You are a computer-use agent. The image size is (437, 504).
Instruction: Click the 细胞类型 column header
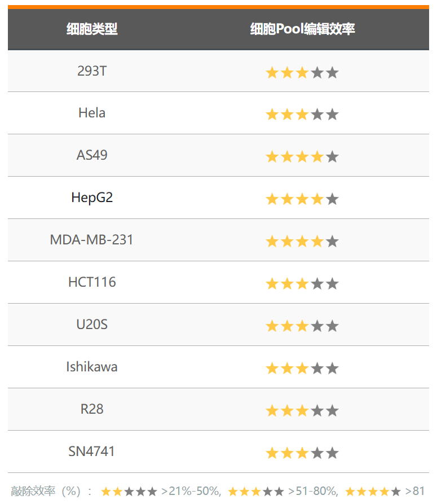pos(92,29)
